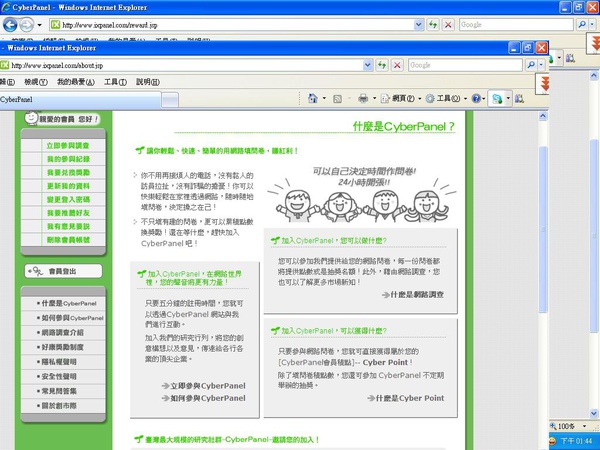Click the background window search magnifier icon
Viewport: 600px width, 450px height.
click(582, 25)
